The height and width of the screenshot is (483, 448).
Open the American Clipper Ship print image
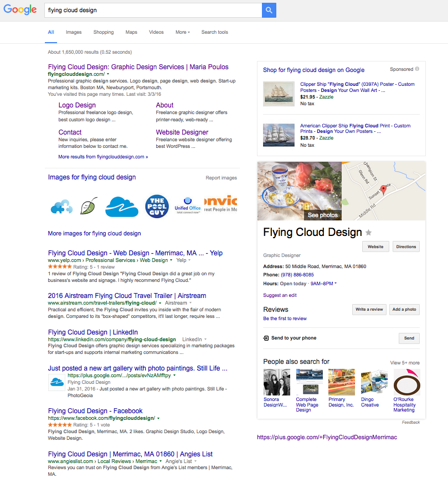(279, 135)
